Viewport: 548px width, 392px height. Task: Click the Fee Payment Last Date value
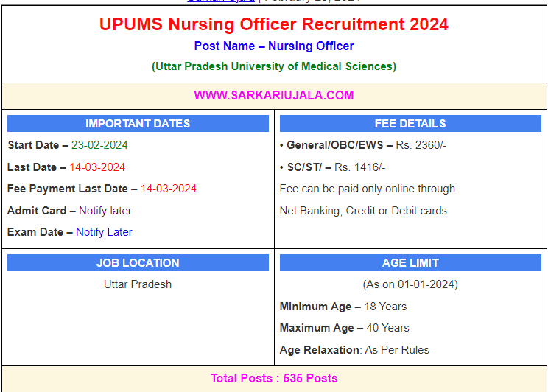pos(169,189)
